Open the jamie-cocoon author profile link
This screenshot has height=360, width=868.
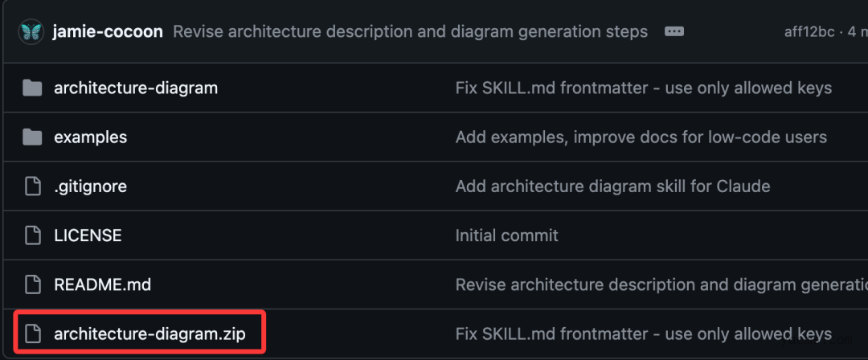coord(108,32)
